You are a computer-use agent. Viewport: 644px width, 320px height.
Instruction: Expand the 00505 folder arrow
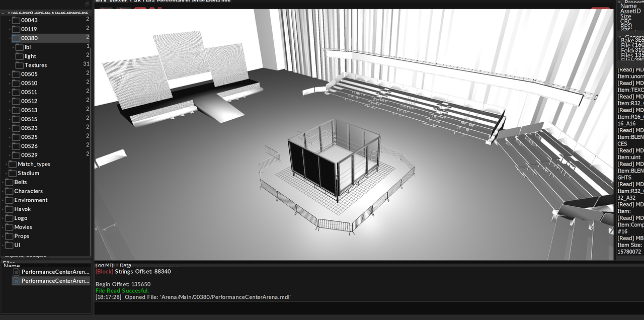[x=10, y=74]
